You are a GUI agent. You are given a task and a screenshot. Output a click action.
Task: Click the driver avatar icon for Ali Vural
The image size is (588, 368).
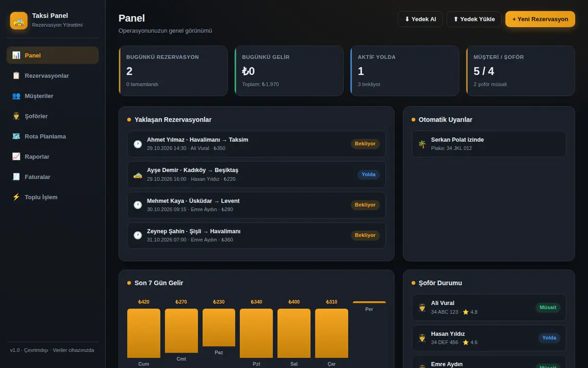422,308
